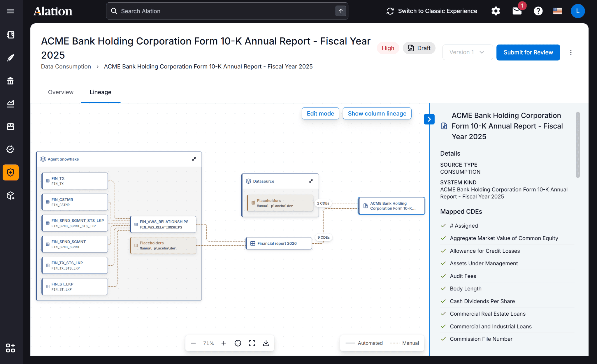
Task: Go to Data Consumption breadcrumb
Action: coord(66,66)
